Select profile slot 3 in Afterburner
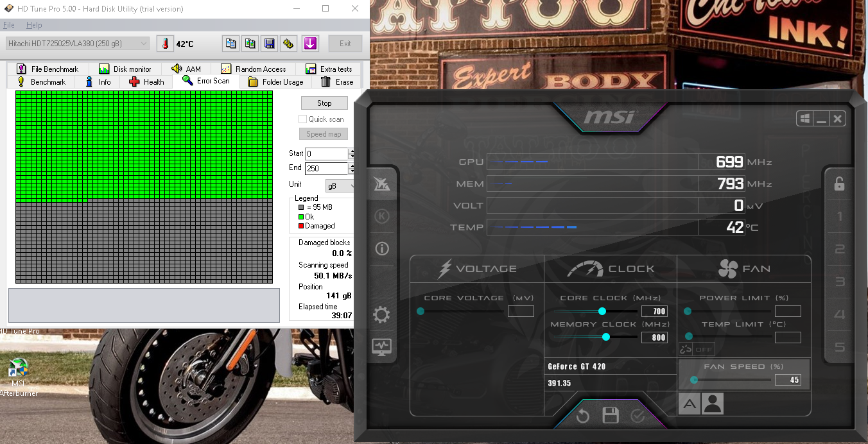 pyautogui.click(x=839, y=282)
